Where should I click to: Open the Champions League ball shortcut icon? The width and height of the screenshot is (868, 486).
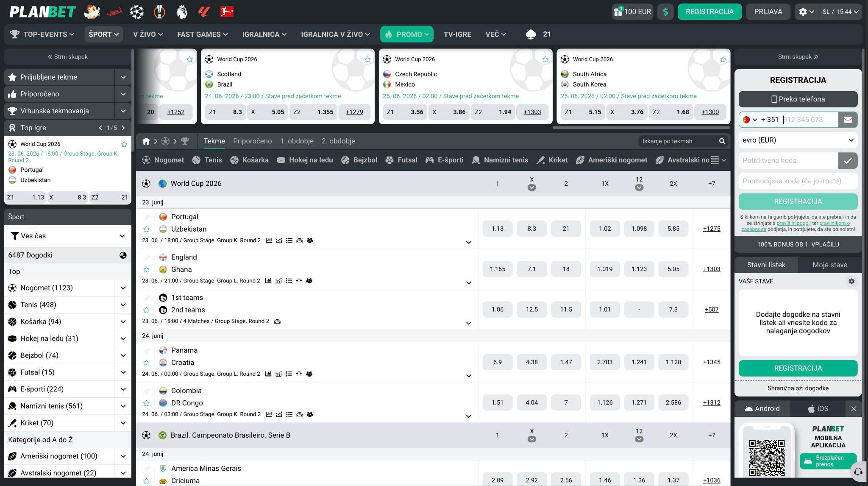pos(136,11)
